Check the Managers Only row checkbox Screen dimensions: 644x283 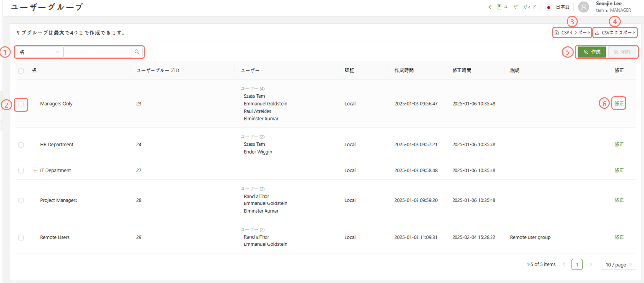pos(21,104)
